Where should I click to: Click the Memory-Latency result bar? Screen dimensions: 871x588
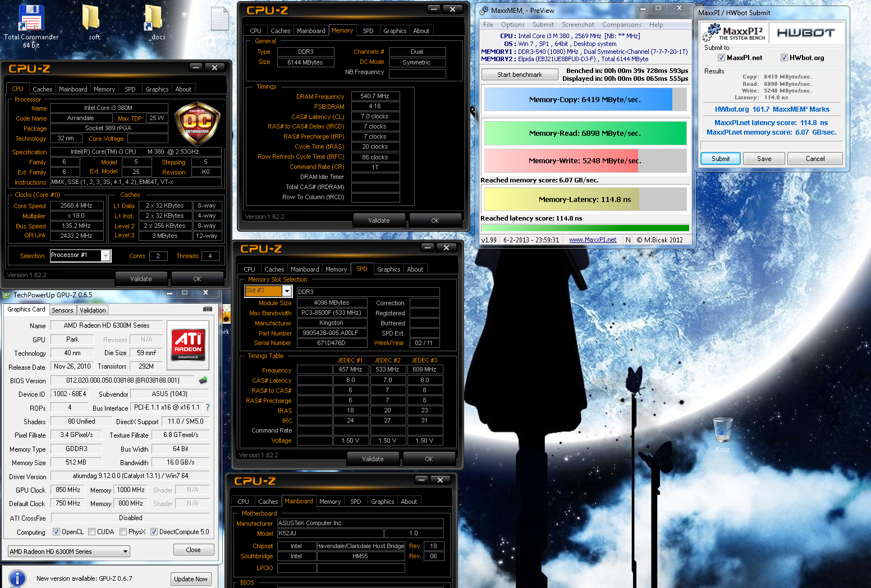point(585,199)
